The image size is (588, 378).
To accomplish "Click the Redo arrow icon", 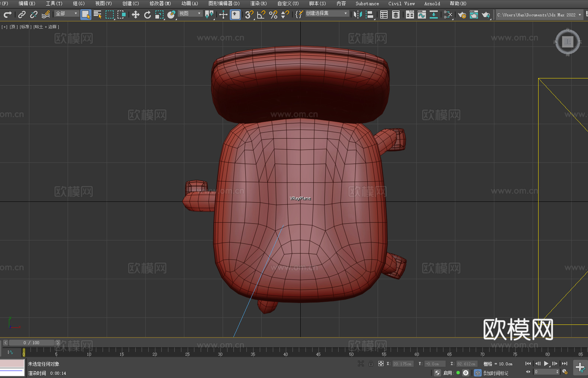I will [x=7, y=14].
